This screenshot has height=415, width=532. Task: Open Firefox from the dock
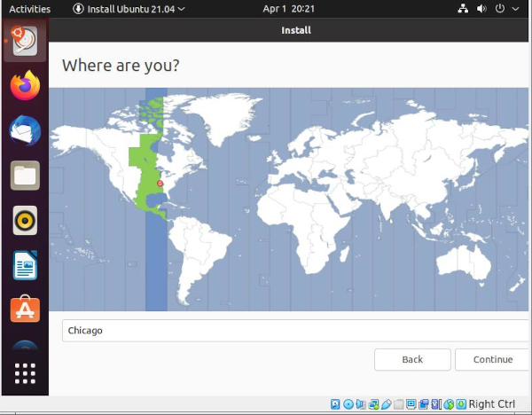click(x=25, y=86)
